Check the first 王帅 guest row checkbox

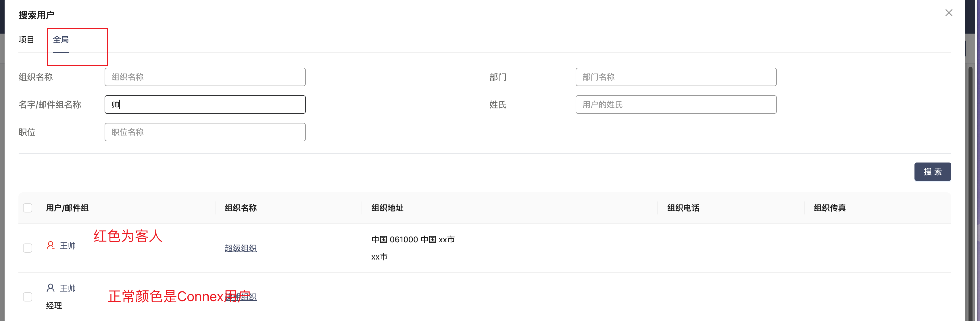(28, 248)
